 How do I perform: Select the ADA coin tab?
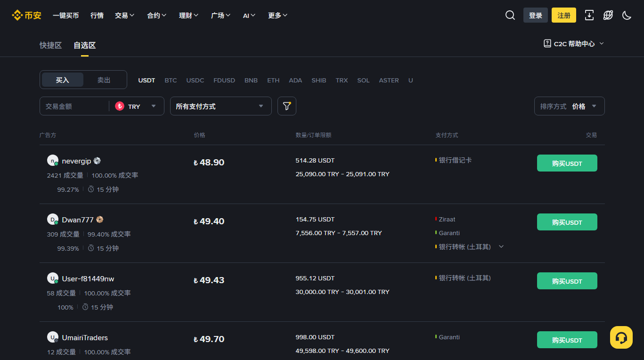coord(295,80)
